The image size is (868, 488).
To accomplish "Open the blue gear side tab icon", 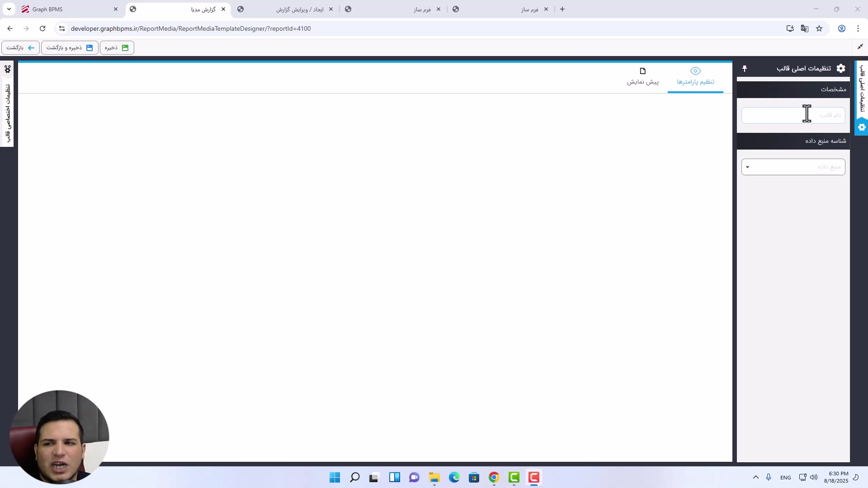I will [862, 127].
